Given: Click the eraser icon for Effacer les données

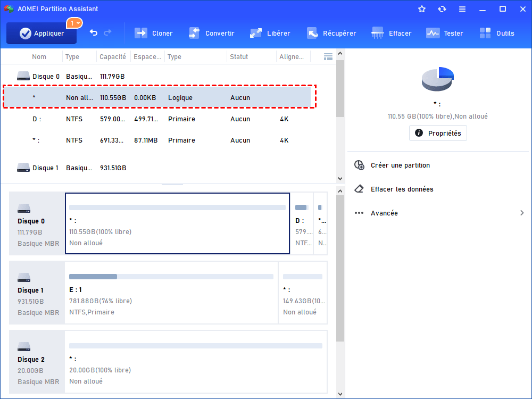Looking at the screenshot, I should coord(359,189).
